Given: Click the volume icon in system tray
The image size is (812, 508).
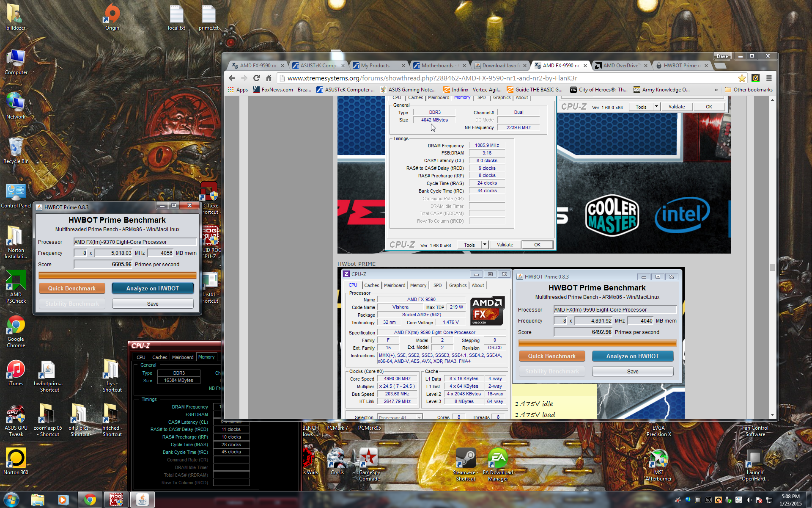Looking at the screenshot, I should point(748,500).
